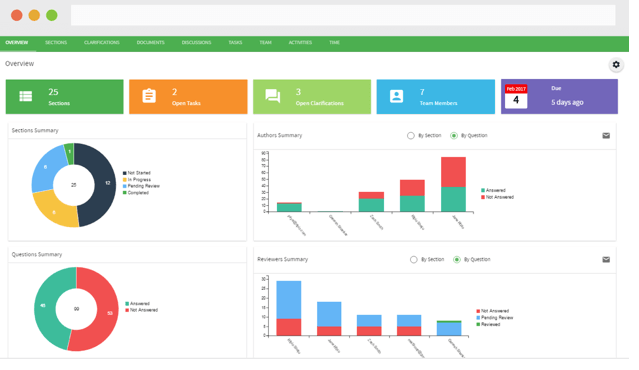Toggle Pending Review legend in Sections Summary
This screenshot has width=639, height=370.
coord(141,186)
